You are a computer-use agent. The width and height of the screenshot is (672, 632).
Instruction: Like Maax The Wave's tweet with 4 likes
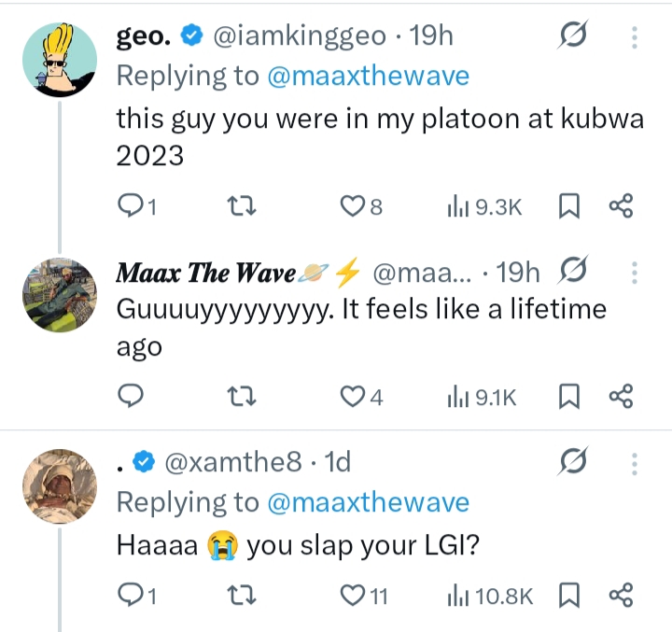pos(352,398)
